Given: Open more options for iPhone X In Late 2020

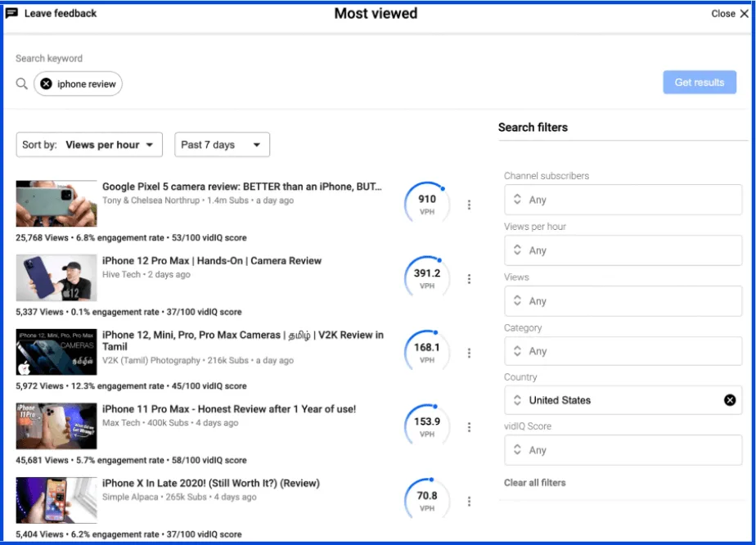Looking at the screenshot, I should point(469,502).
